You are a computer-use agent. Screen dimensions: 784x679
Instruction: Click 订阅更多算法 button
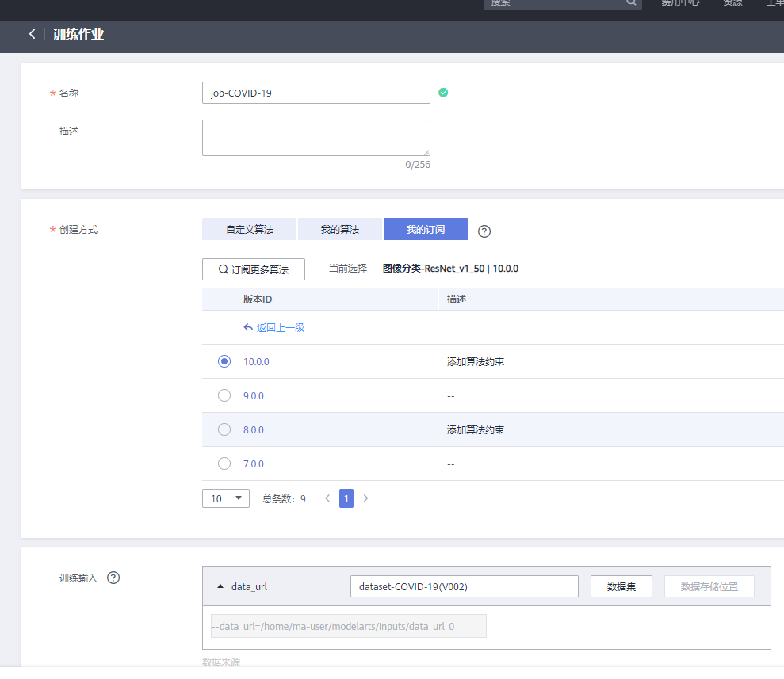(254, 269)
